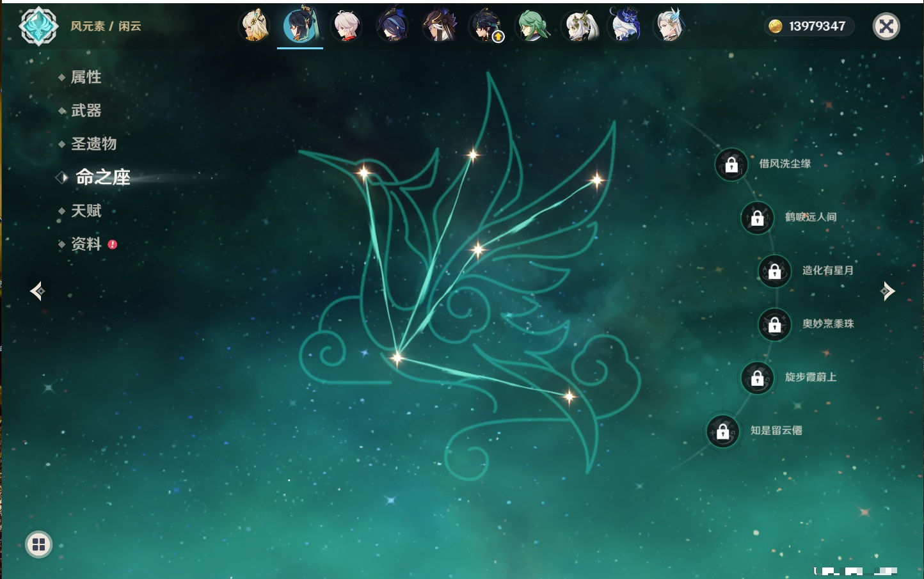This screenshot has width=924, height=579.
Task: Click the star where constellation lines converge
Action: coord(397,358)
